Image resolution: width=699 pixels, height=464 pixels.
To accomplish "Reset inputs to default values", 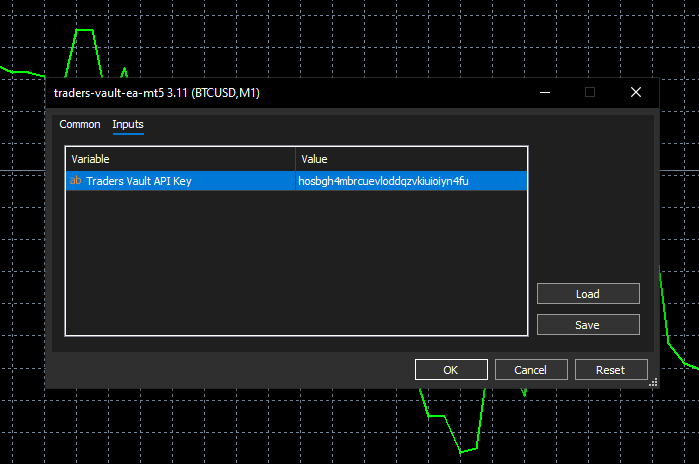I will tap(611, 370).
